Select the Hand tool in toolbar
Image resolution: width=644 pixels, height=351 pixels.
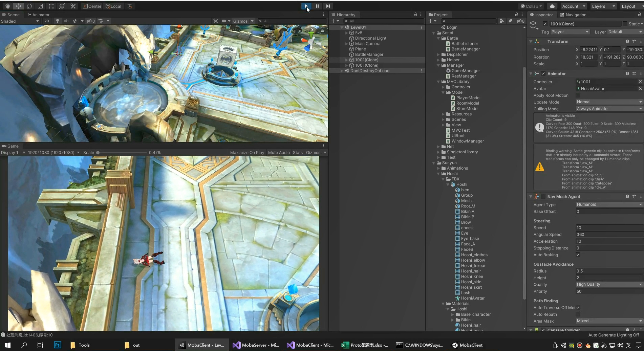click(7, 6)
